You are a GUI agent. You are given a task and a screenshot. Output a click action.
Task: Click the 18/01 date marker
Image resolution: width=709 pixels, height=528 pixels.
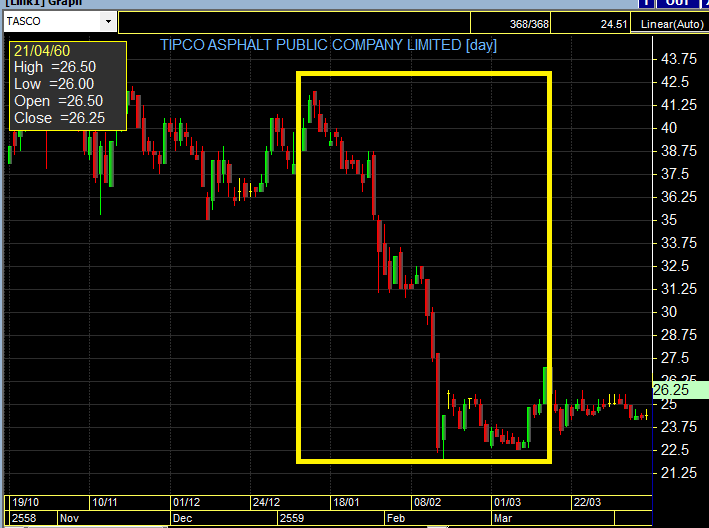346,502
